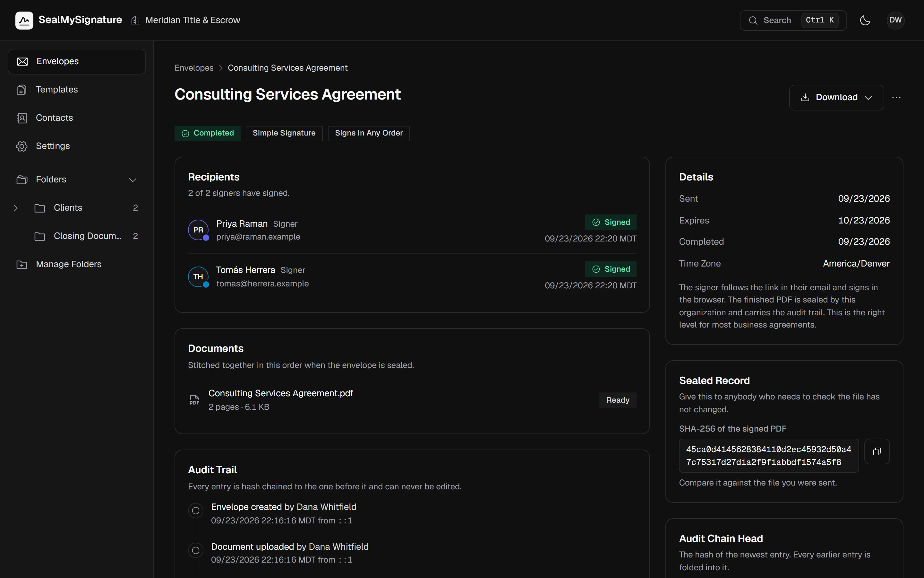Click the Ready status badge

pyautogui.click(x=618, y=400)
